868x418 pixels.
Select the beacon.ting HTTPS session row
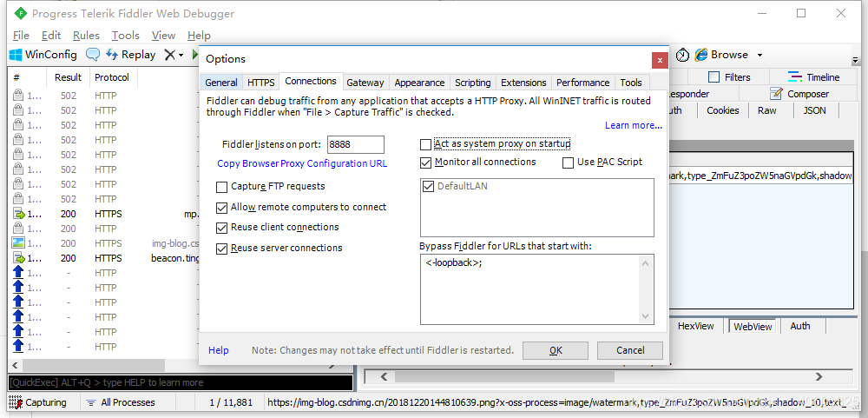pyautogui.click(x=102, y=258)
